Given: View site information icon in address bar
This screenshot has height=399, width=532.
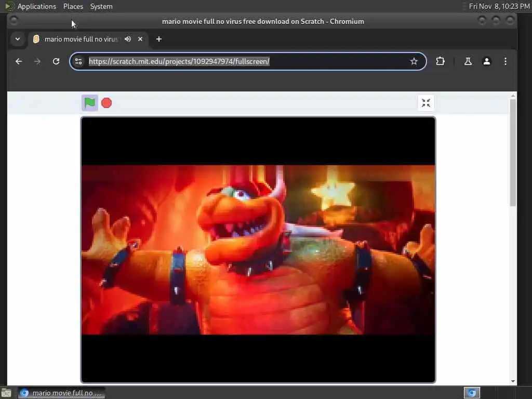Looking at the screenshot, I should click(x=78, y=61).
